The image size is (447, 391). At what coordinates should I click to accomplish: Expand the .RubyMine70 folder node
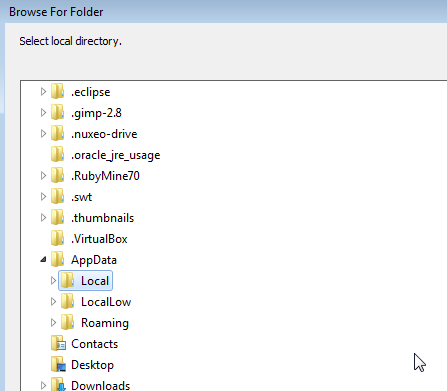coord(43,175)
